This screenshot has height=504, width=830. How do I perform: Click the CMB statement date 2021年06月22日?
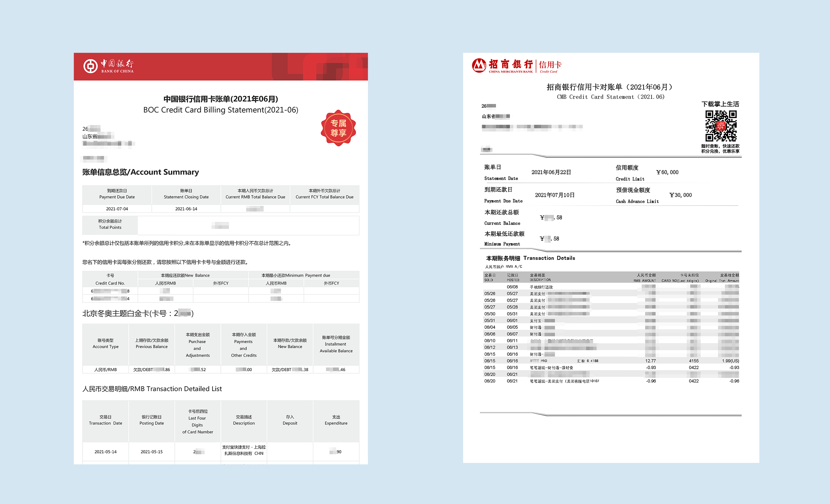(x=551, y=172)
